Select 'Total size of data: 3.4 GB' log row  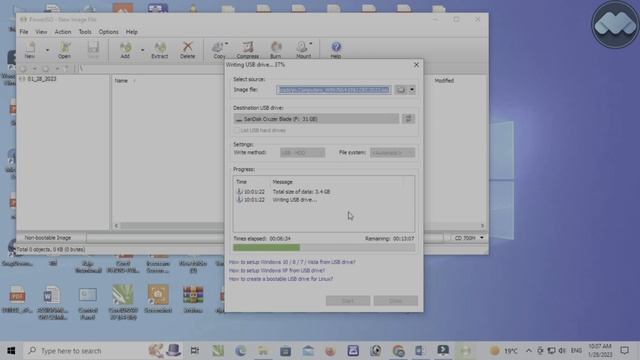pos(301,191)
